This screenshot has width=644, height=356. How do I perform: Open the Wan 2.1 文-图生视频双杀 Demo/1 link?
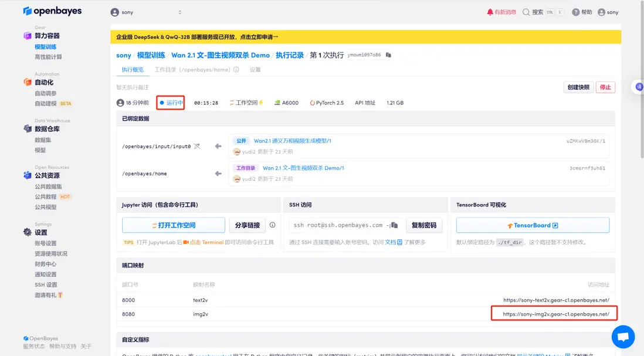[x=303, y=168]
